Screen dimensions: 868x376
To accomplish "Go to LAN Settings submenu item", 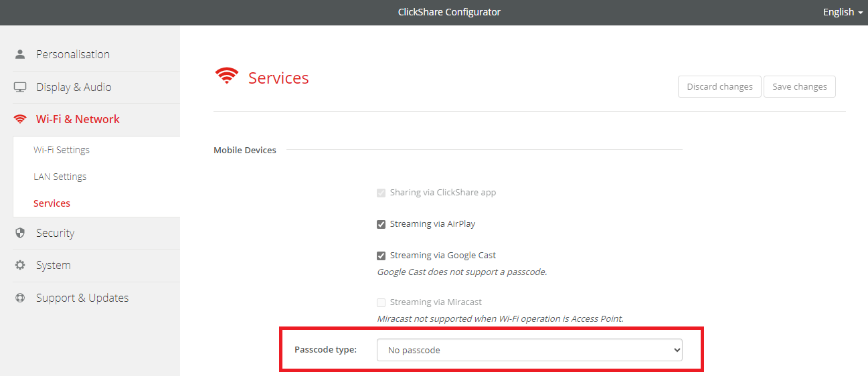I will 60,177.
